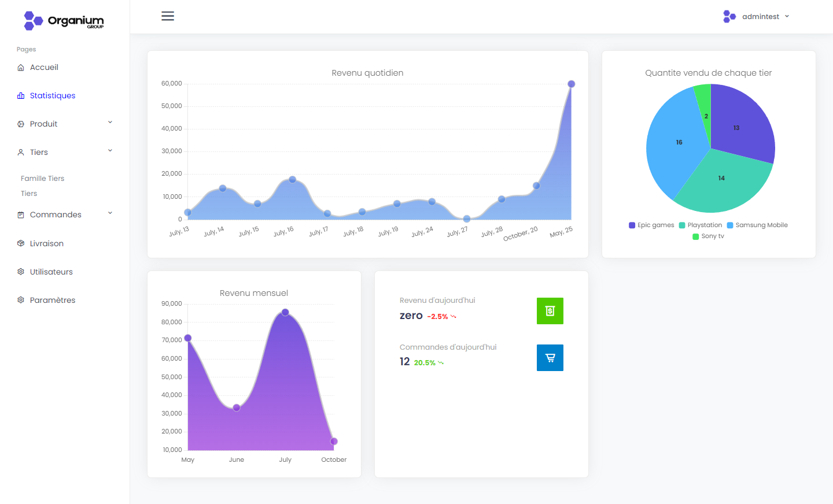This screenshot has width=833, height=504.
Task: Toggle Epic games legend in pie chart
Action: click(651, 225)
